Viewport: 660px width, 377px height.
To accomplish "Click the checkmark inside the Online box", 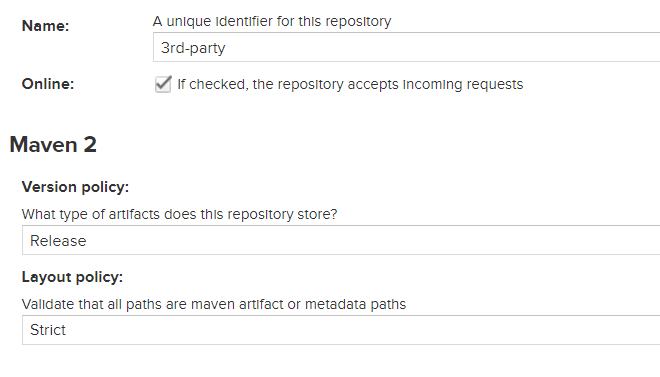I will (163, 83).
